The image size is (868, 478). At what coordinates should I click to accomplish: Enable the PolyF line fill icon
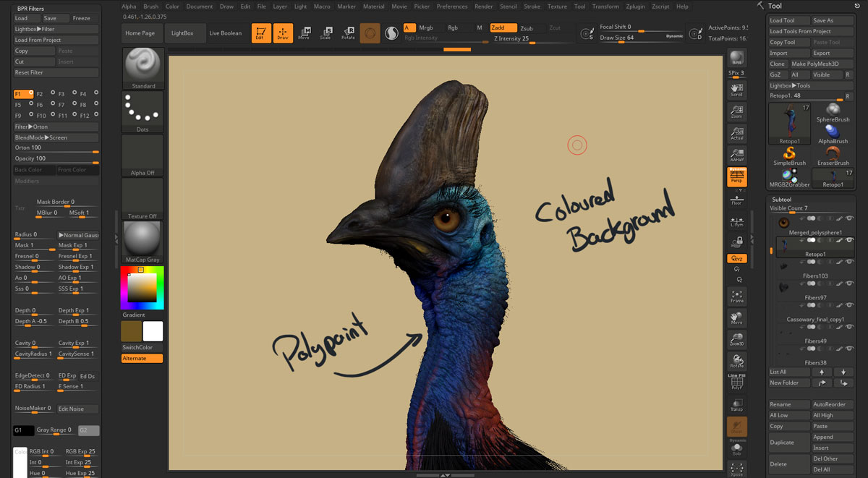click(x=736, y=383)
